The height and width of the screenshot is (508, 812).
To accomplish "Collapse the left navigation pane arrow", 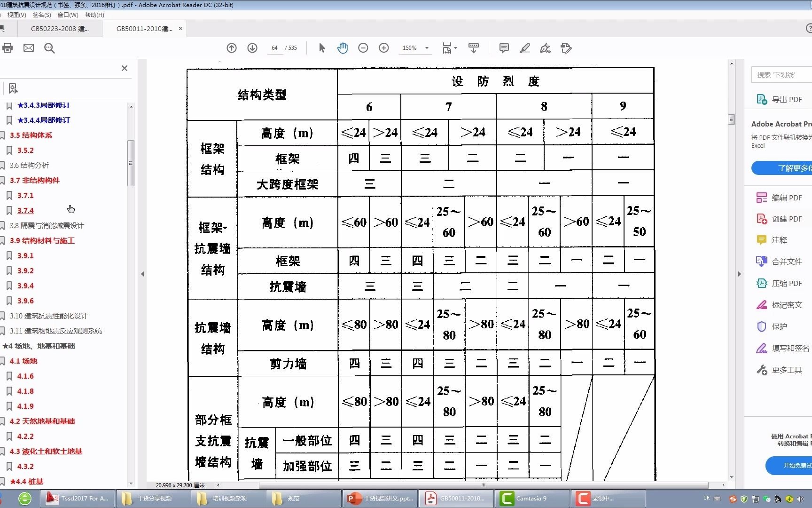I will tap(142, 274).
